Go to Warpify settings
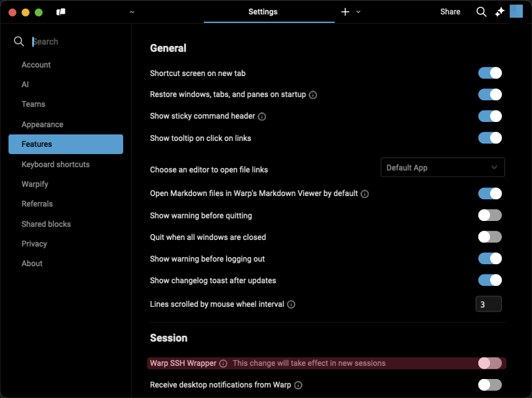Screen dimensions: 532x398 (35, 184)
